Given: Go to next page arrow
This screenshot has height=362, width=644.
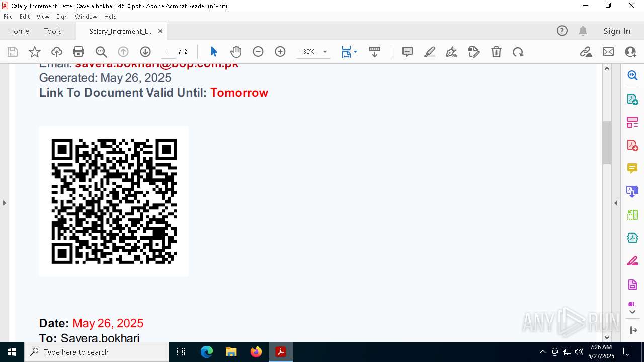Looking at the screenshot, I should click(145, 52).
